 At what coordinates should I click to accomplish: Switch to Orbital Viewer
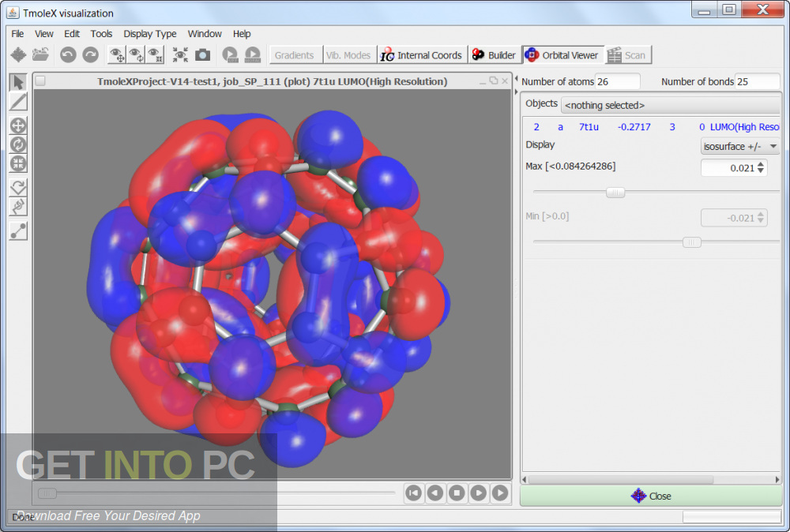(562, 55)
